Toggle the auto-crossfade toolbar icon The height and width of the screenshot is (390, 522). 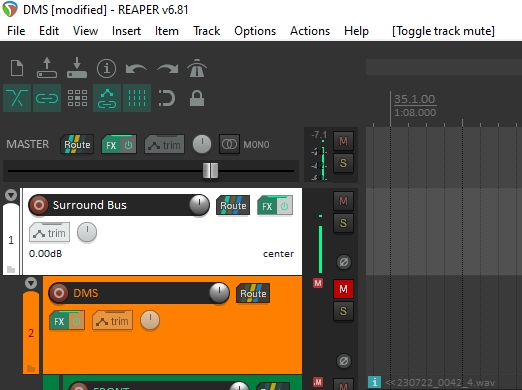[17, 98]
